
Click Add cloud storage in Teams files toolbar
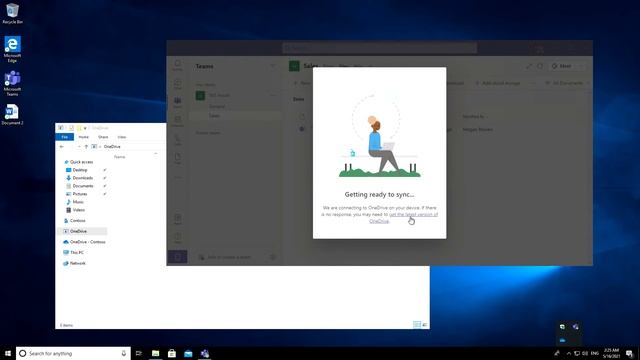click(497, 83)
